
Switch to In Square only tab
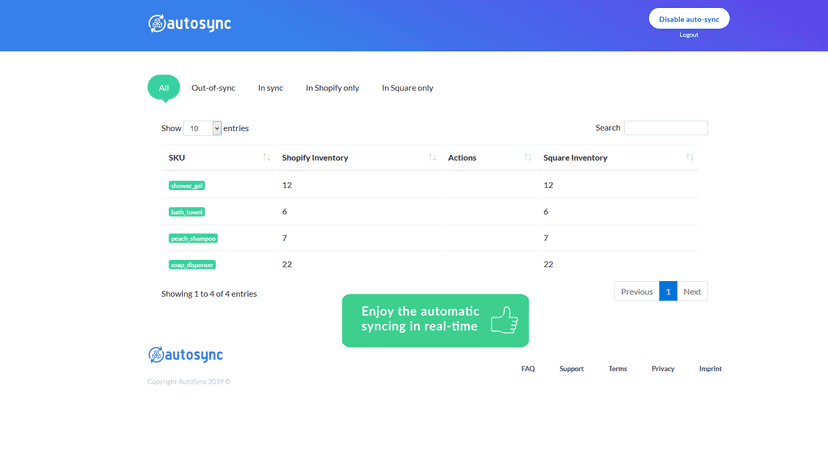[407, 88]
